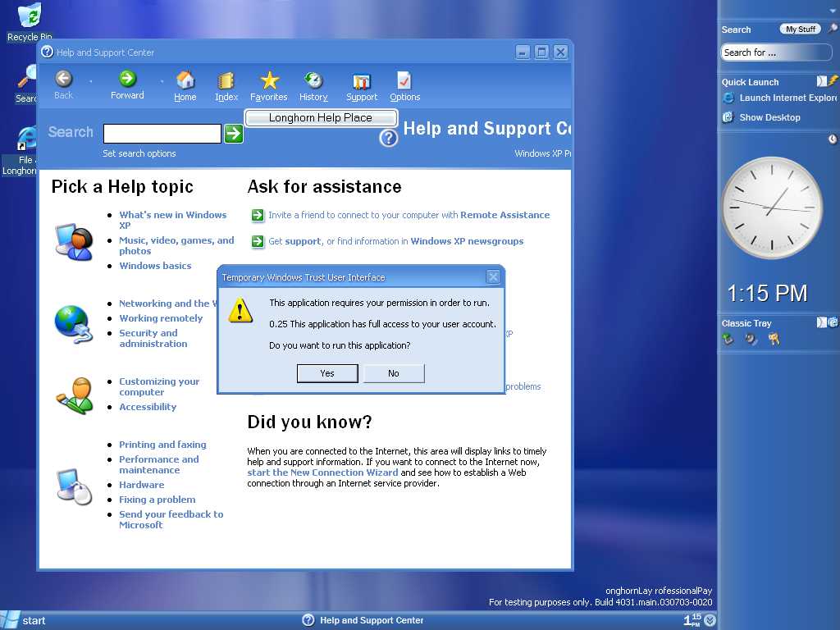Screen dimensions: 840x630
Task: Click the Internet Explorer icon in Quick Launch
Action: [x=728, y=98]
